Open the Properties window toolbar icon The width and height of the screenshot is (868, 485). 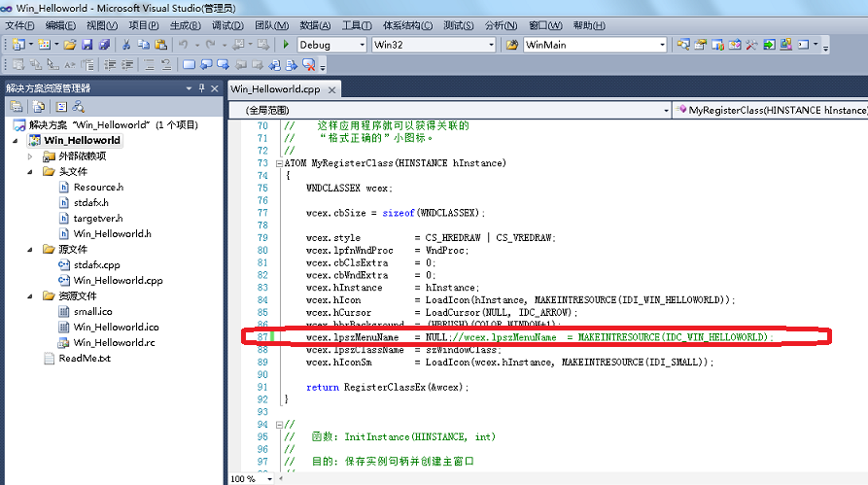pos(700,45)
